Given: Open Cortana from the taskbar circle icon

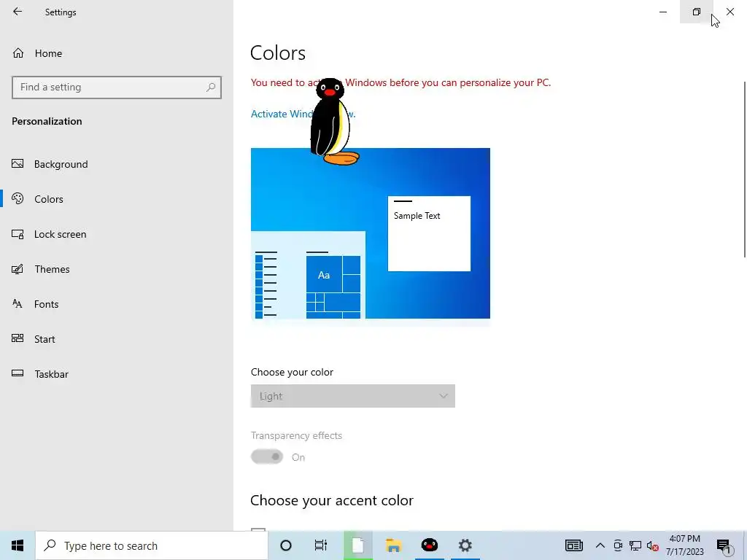Looking at the screenshot, I should pyautogui.click(x=286, y=545).
